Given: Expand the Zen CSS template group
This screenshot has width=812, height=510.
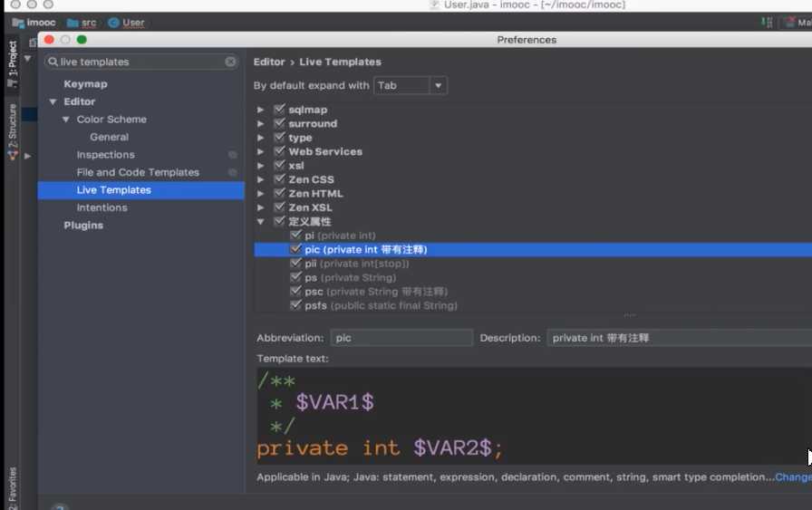Looking at the screenshot, I should [x=260, y=179].
